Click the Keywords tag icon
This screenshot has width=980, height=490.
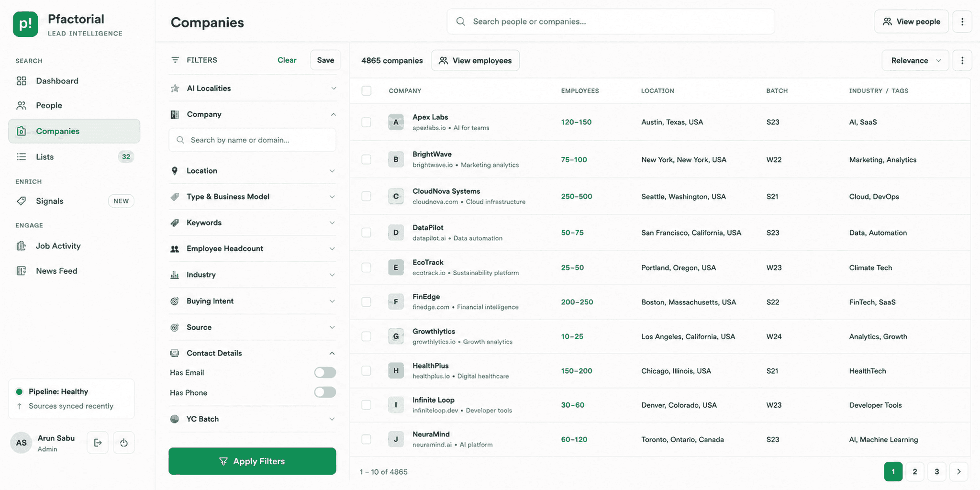coord(175,223)
